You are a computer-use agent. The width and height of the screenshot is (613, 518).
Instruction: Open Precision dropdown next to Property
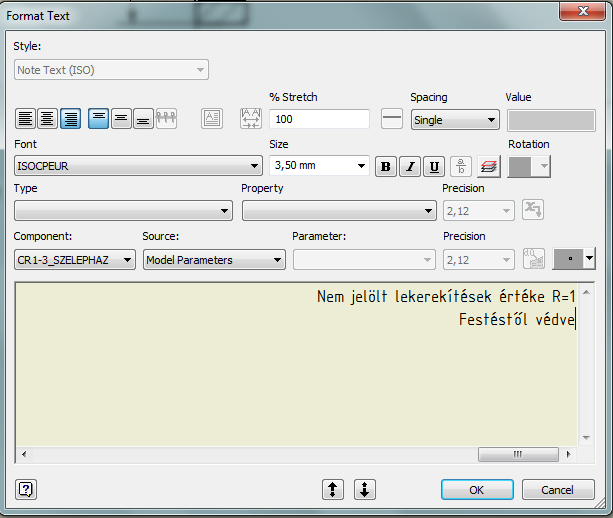pos(479,211)
